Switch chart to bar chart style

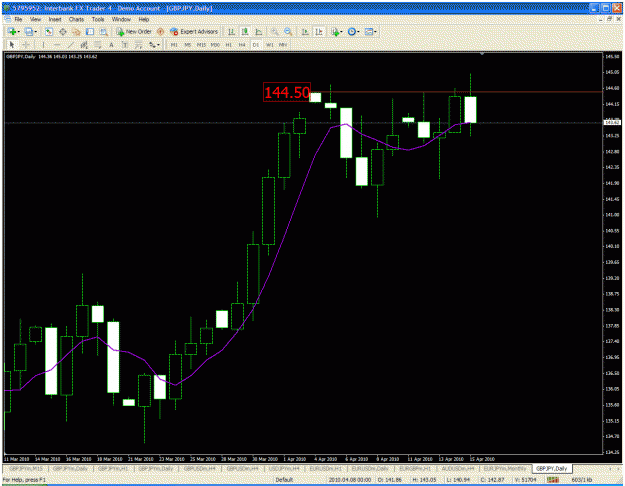tap(231, 32)
